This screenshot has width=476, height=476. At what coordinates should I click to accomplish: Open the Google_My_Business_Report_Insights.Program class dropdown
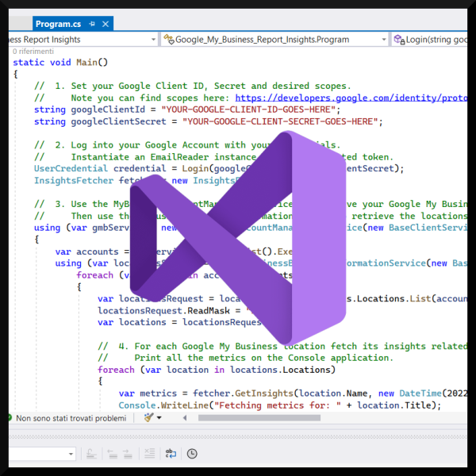[x=384, y=40]
